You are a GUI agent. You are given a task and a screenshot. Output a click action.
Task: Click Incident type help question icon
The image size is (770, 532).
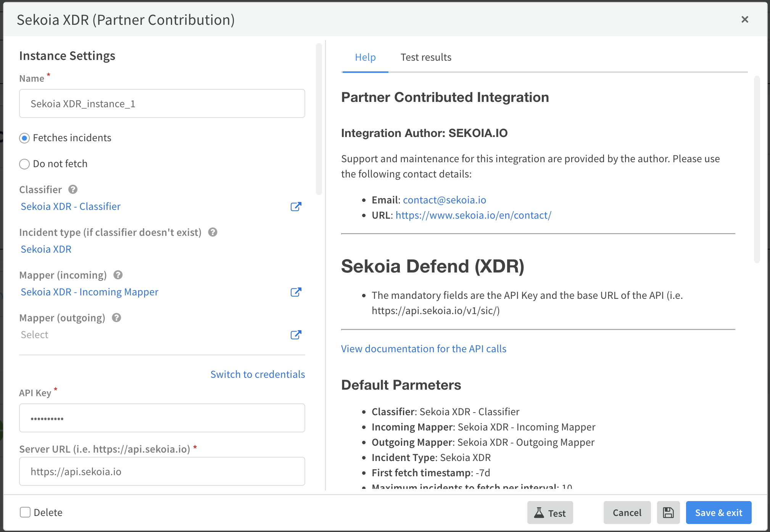pos(213,232)
